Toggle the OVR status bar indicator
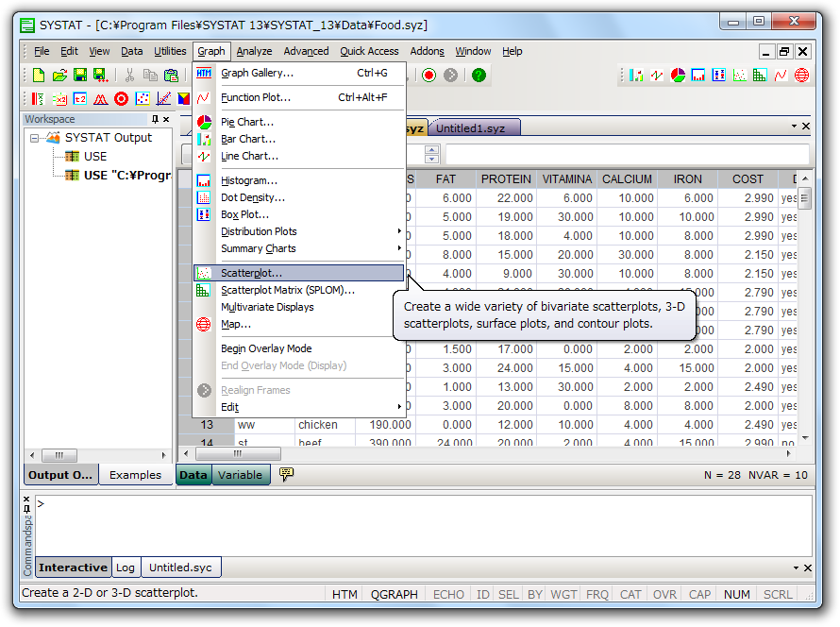The height and width of the screenshot is (627, 840). (x=664, y=594)
